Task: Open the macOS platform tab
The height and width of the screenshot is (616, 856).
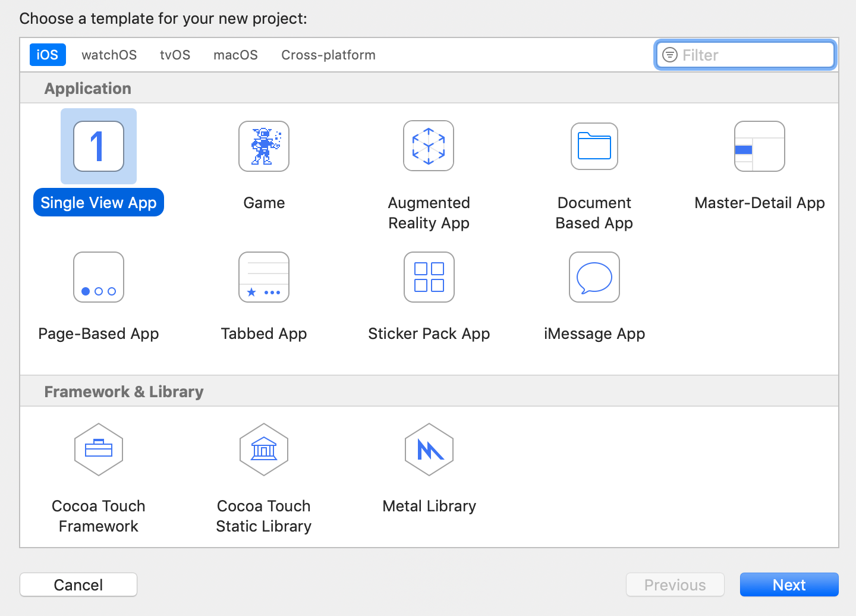Action: click(x=236, y=55)
